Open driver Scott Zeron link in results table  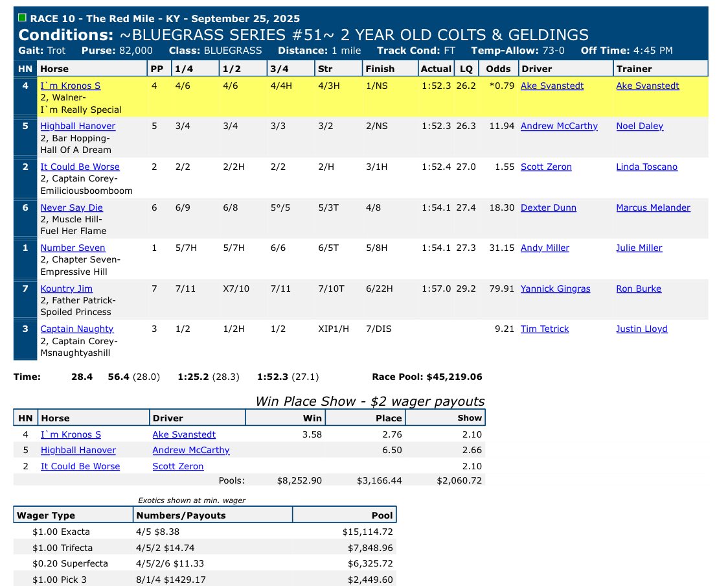546,167
